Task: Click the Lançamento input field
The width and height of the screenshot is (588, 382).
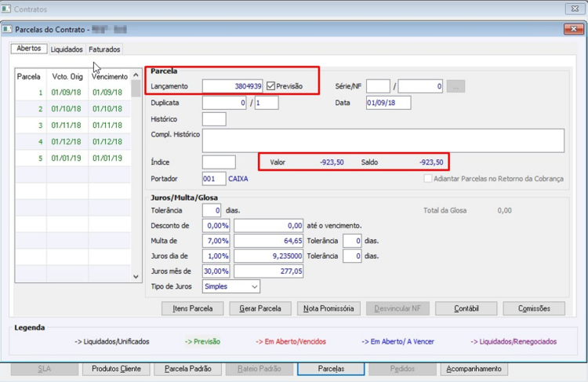Action: pos(233,86)
